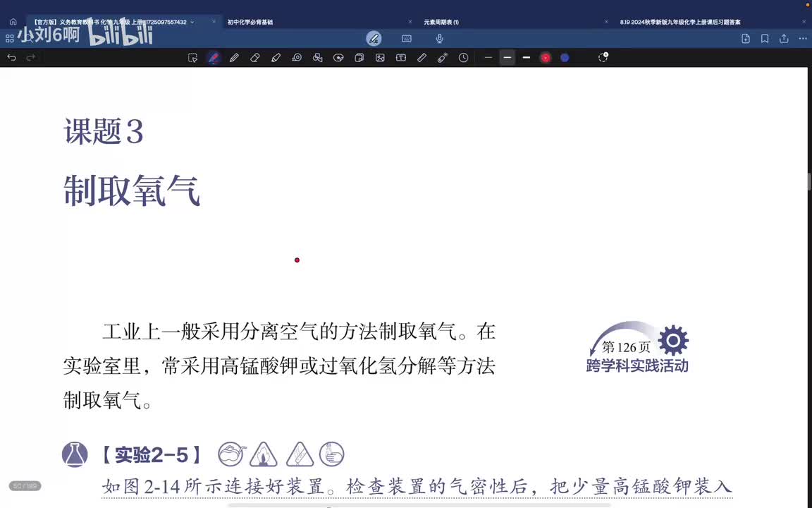Click the 【实验2-5】 label
812x508 pixels.
click(x=151, y=455)
